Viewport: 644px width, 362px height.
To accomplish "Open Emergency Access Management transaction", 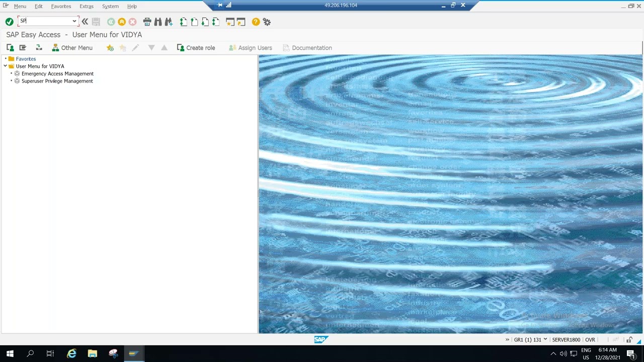I will coord(57,73).
